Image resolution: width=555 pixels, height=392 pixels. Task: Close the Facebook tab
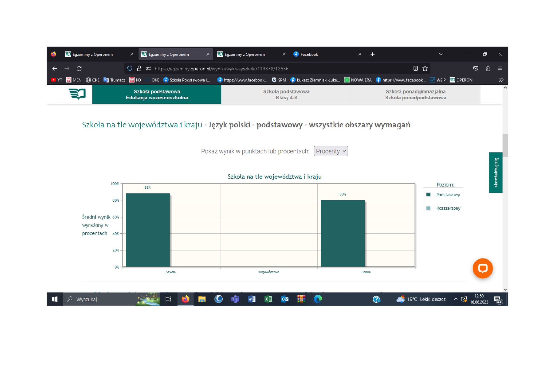[x=360, y=54]
